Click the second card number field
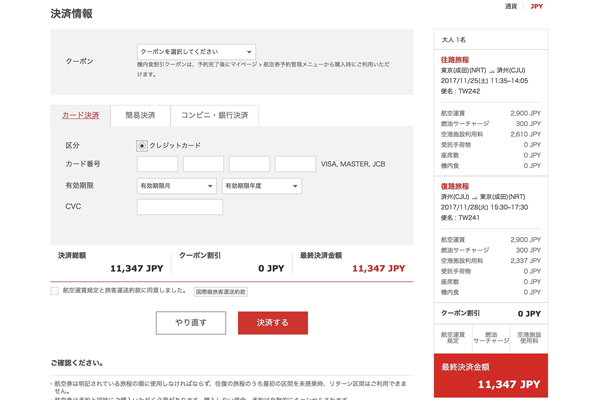This screenshot has width=600, height=400. [203, 164]
